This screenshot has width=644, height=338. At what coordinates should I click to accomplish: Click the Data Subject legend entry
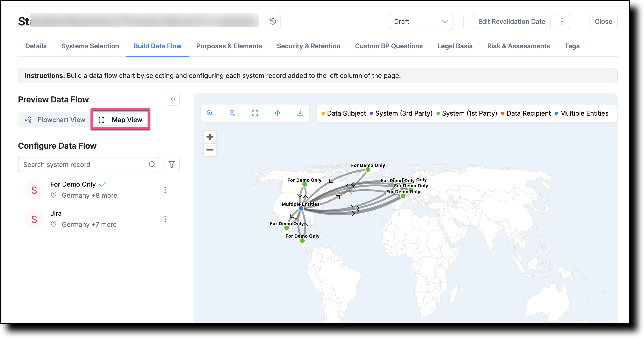pos(343,113)
